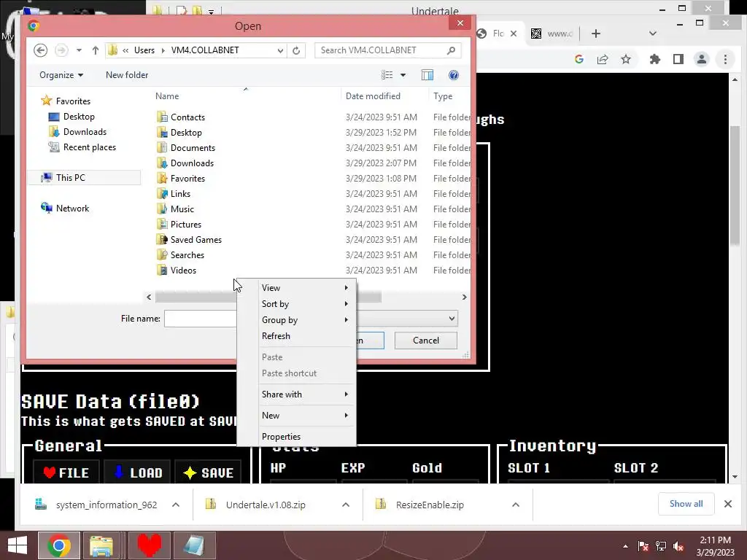This screenshot has width=747, height=560.
Task: Choose Properties in context menu
Action: [296, 436]
